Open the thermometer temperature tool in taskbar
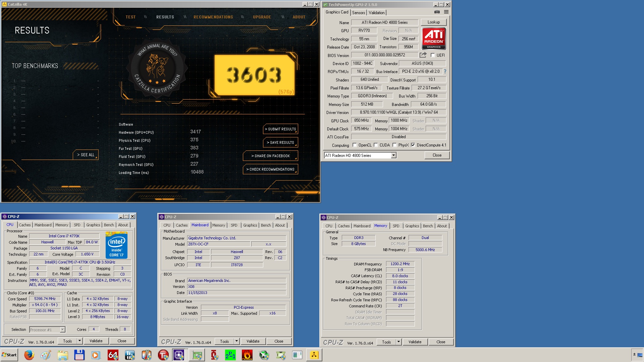 147,355
